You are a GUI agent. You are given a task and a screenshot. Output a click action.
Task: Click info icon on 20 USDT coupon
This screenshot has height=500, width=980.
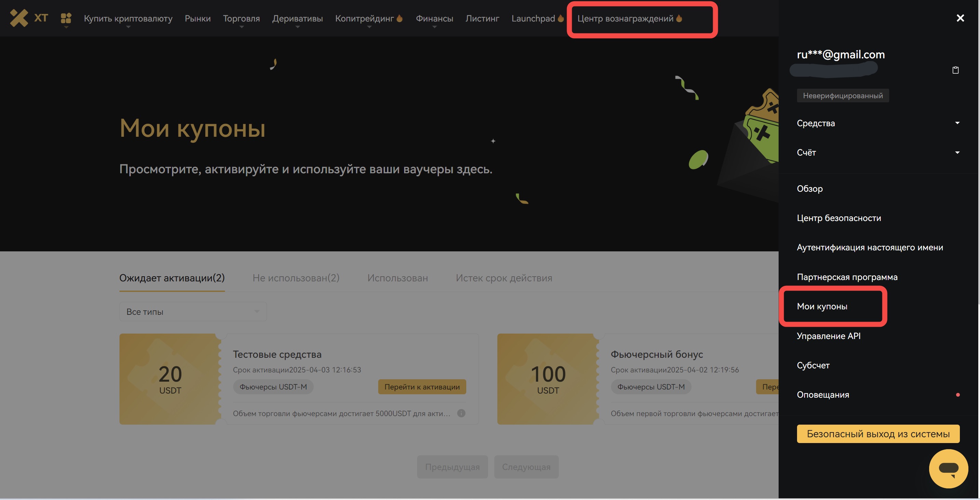tap(461, 413)
